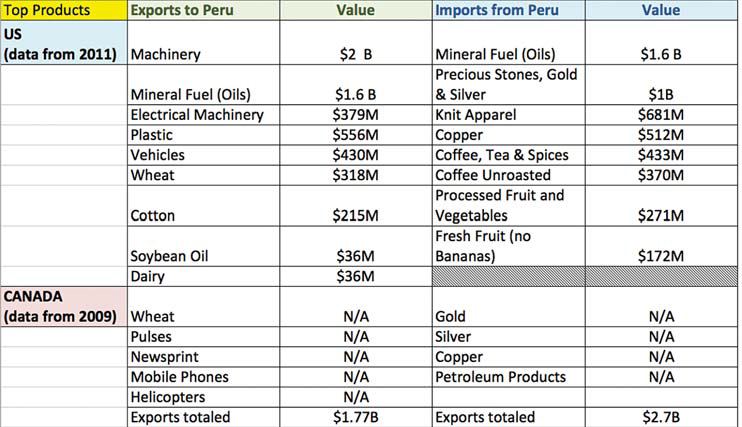Click the Dairy export cell

(x=203, y=276)
